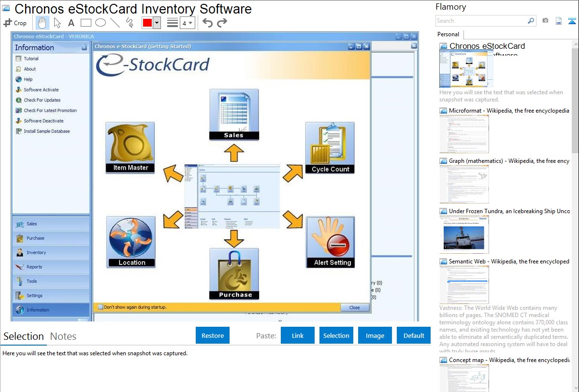
Task: Switch to Reports navigation section
Action: click(x=51, y=267)
